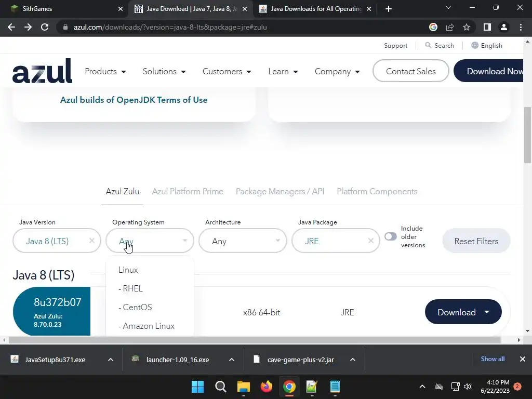This screenshot has height=399, width=532.
Task: Expand the Learn menu
Action: tap(283, 72)
